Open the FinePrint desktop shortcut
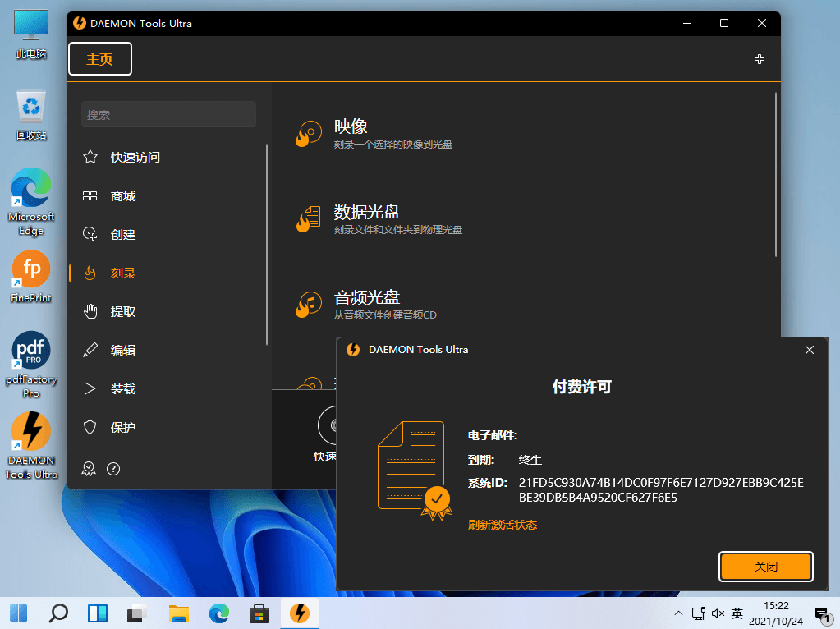The width and height of the screenshot is (840, 629). 31,277
